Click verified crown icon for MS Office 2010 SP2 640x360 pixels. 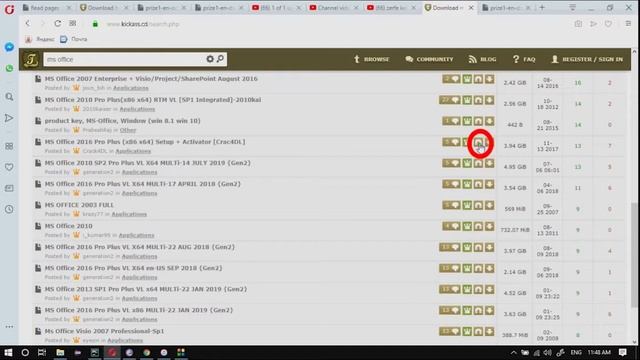point(467,163)
